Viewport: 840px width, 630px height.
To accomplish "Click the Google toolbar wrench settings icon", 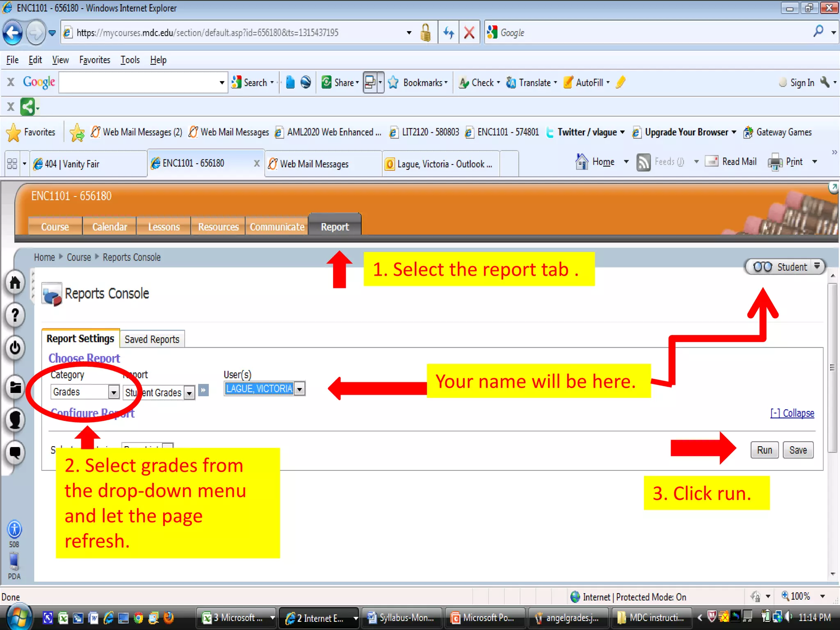I will [825, 82].
